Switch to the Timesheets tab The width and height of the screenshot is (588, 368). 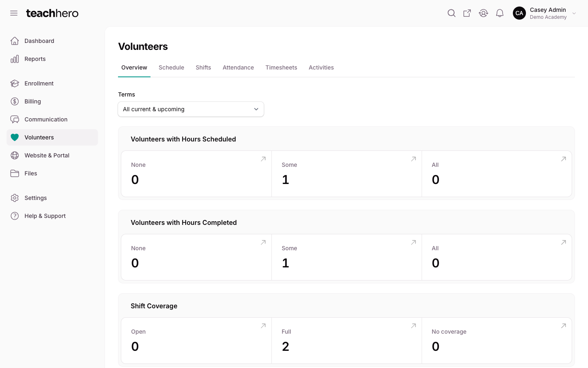281,67
